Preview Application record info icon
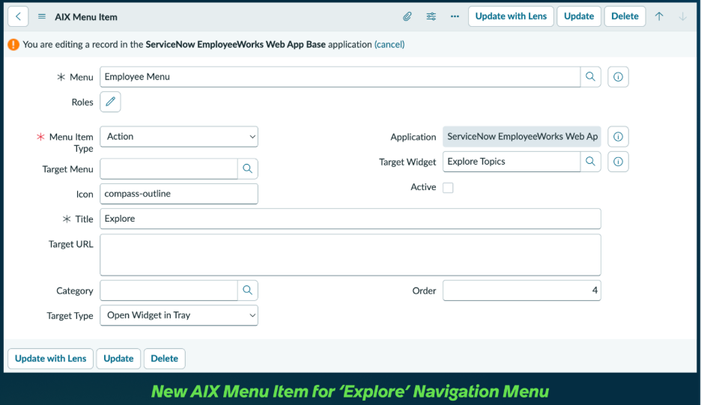This screenshot has height=405, width=701. 618,137
